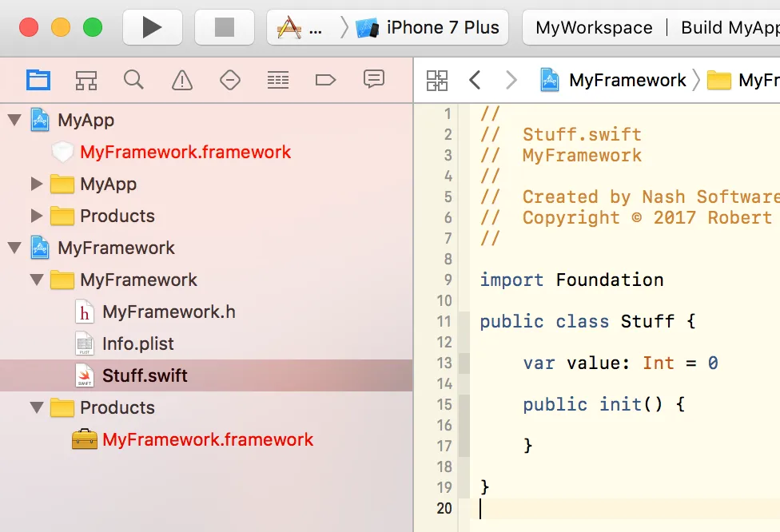Click the public class Stuff declaration
Image resolution: width=780 pixels, height=532 pixels.
[x=587, y=321]
